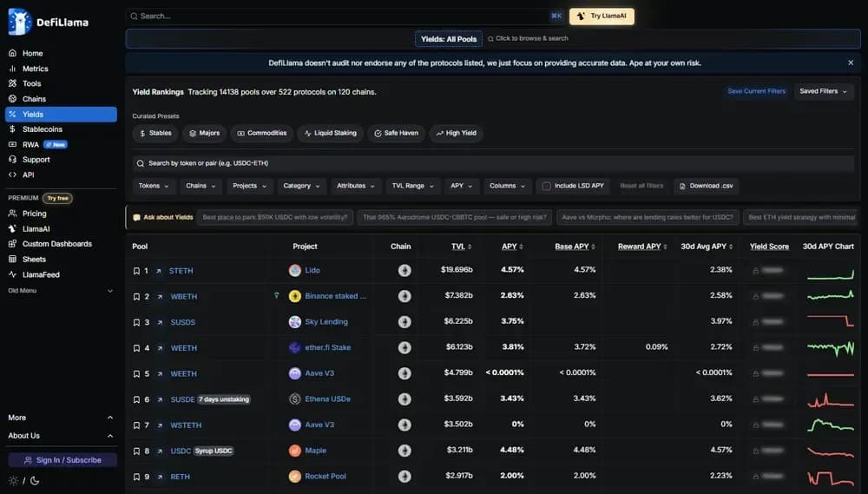Click the DefiLlama logo icon
The height and width of the screenshot is (494, 868).
[x=19, y=22]
